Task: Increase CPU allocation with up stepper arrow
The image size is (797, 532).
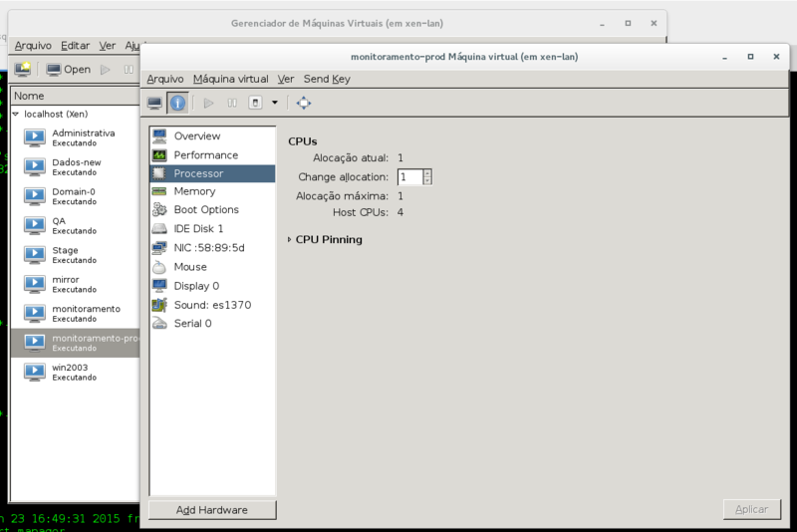Action: pos(427,173)
